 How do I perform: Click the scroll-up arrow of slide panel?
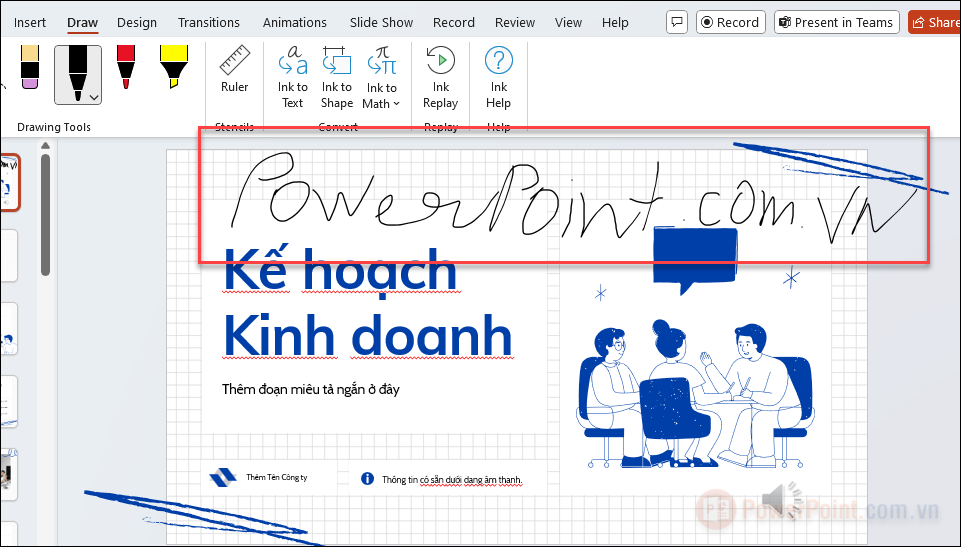click(x=45, y=146)
